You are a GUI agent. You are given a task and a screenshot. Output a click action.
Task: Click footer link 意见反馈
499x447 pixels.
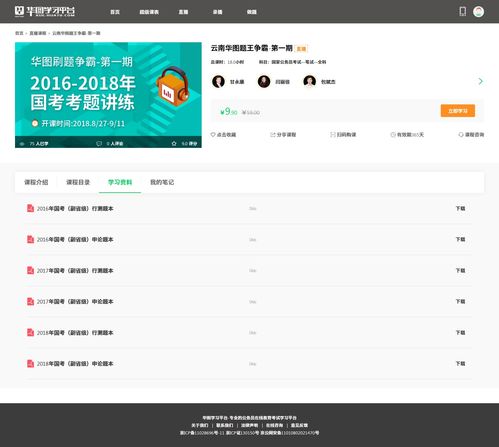click(299, 425)
